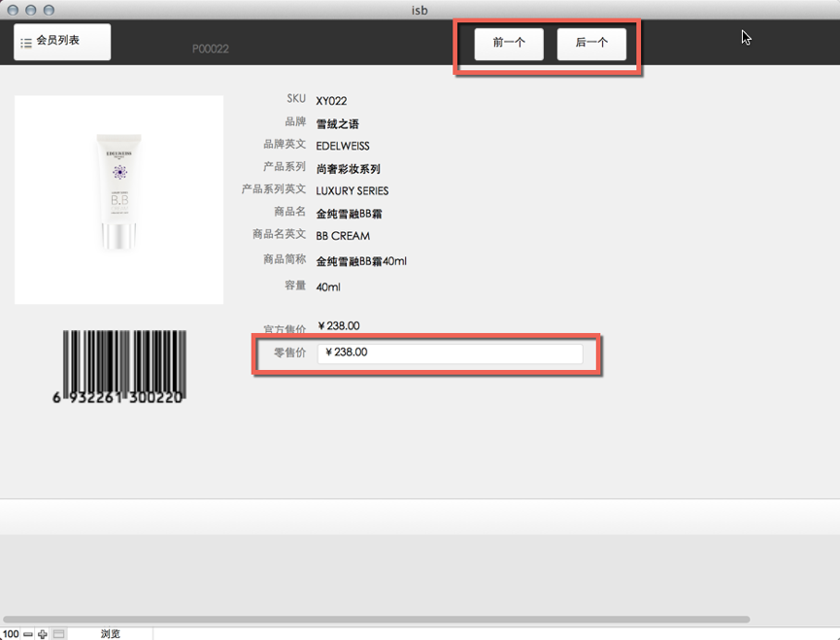Image resolution: width=840 pixels, height=640 pixels.
Task: Click the short name 金纯雪融BB霜40ml
Action: click(x=361, y=261)
